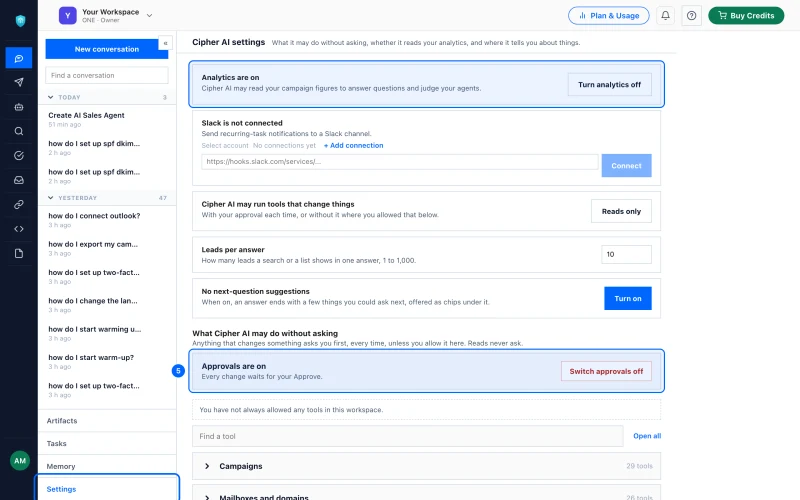Open the chat conversations sidebar icon
The image size is (800, 500).
tap(19, 58)
